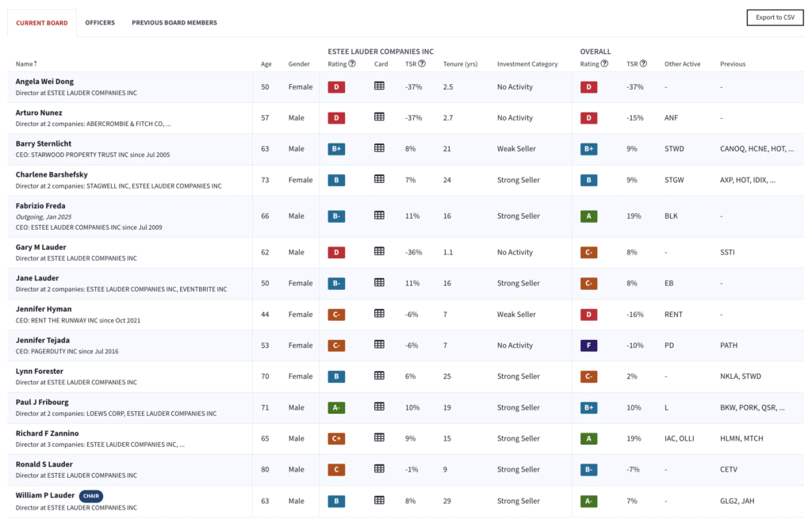
Task: Click IAC, OLLI in Richard F Zannino row
Action: (x=680, y=439)
